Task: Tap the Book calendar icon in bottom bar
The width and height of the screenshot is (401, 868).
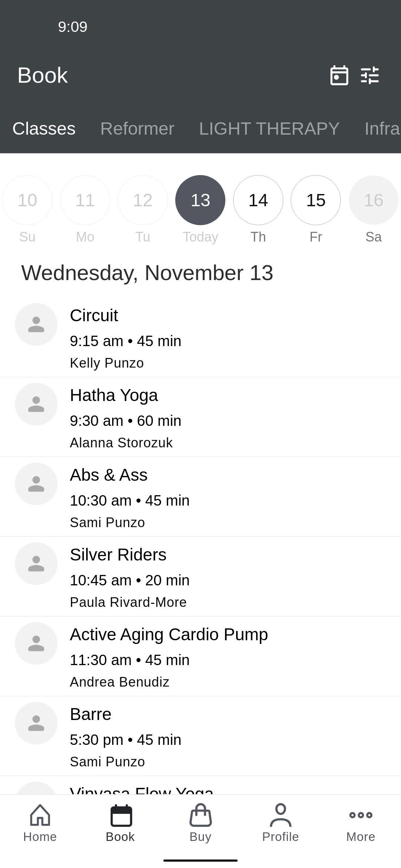Action: click(x=121, y=815)
